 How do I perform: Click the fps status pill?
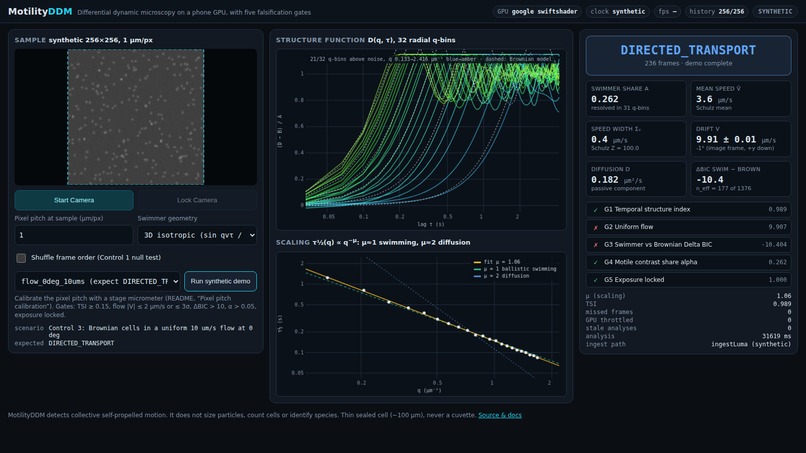click(667, 11)
